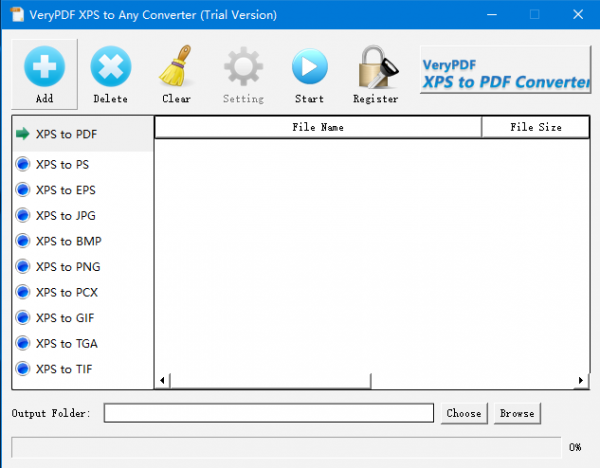This screenshot has width=600, height=468.
Task: Click the conversion progress bar
Action: (x=286, y=447)
